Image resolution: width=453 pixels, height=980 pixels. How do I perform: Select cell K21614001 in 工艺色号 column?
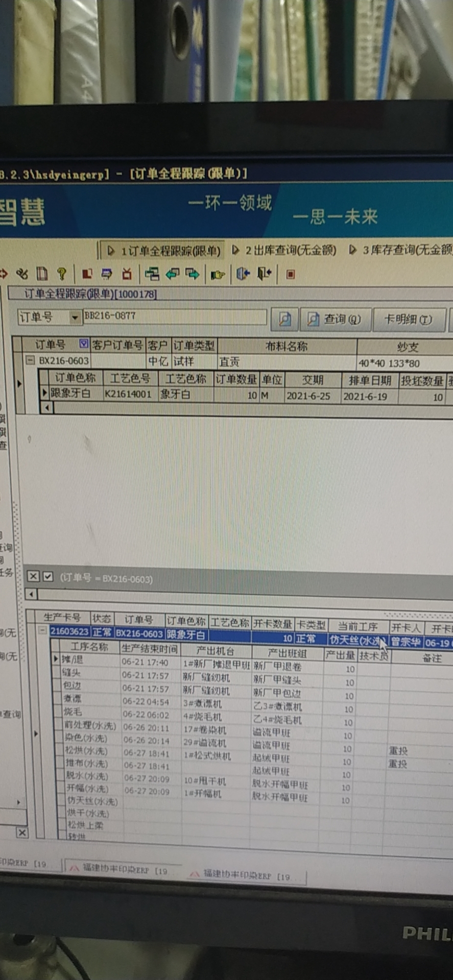point(130,394)
